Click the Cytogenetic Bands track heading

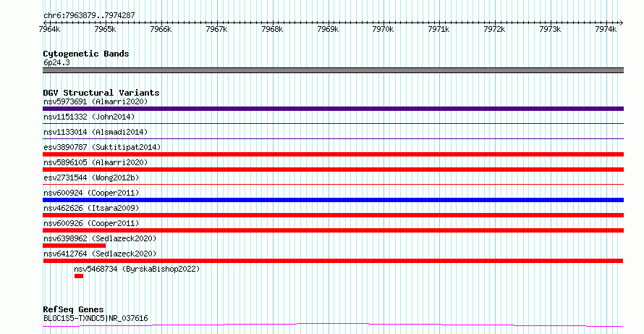pos(86,54)
